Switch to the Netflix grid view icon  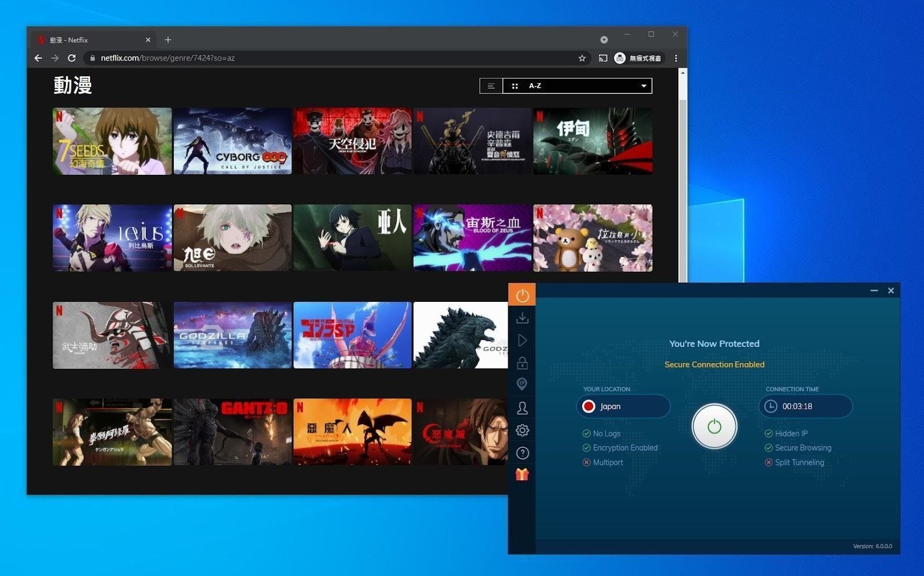[x=515, y=86]
